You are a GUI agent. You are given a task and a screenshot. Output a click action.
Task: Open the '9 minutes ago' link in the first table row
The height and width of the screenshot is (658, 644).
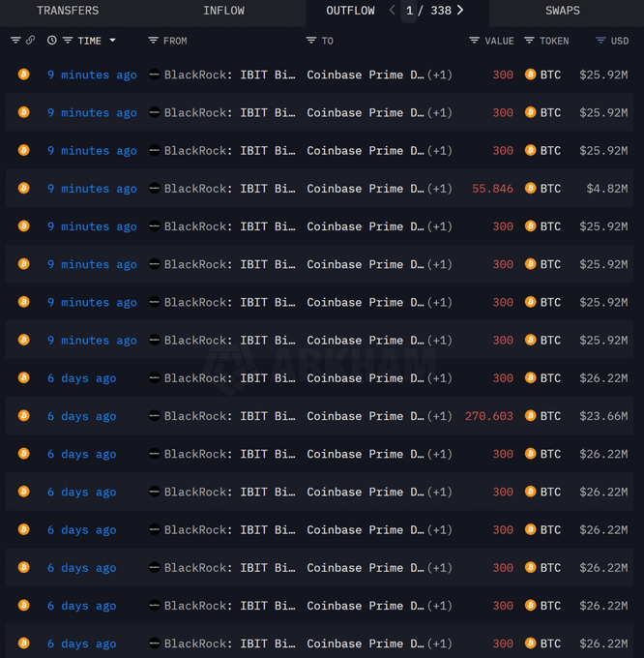[x=92, y=75]
